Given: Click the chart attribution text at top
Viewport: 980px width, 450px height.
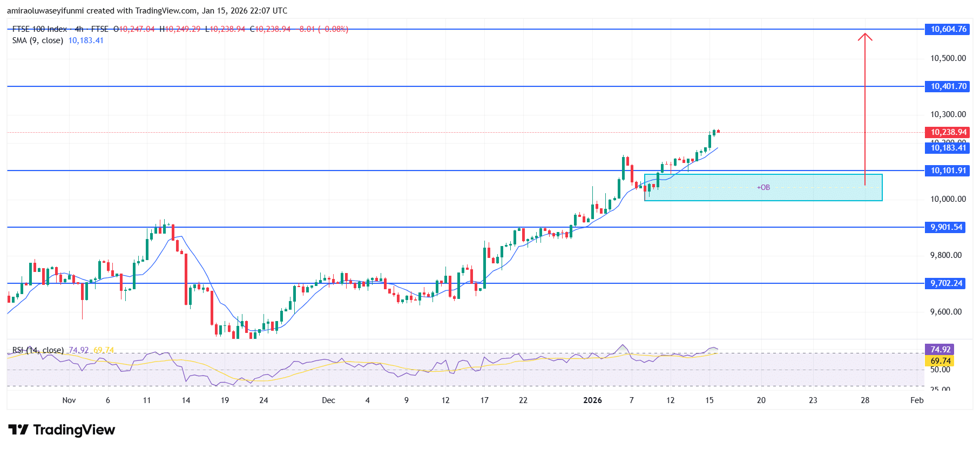Looking at the screenshot, I should [147, 11].
